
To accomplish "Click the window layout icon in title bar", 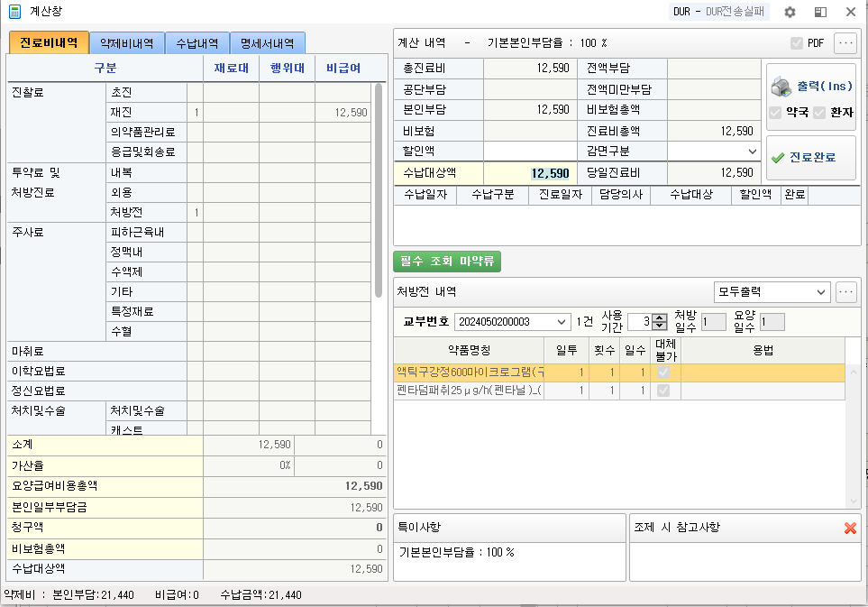I will point(820,12).
